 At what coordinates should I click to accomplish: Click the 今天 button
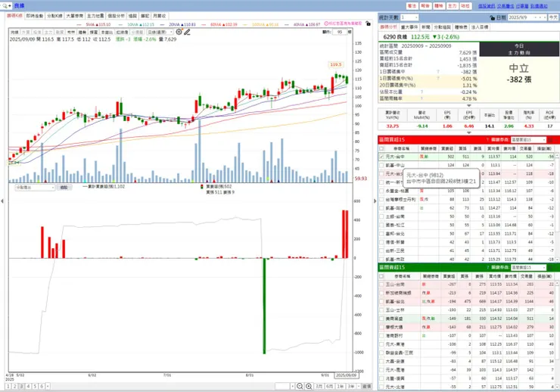553,17
